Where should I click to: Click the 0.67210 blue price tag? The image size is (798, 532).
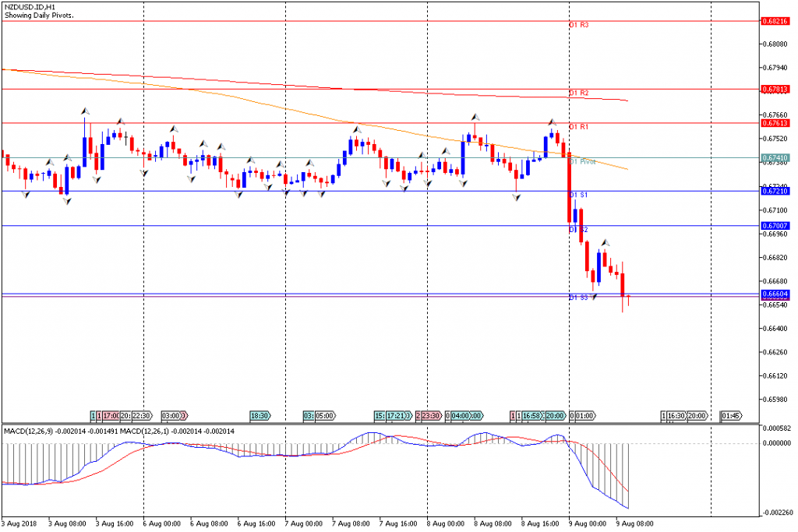(774, 191)
